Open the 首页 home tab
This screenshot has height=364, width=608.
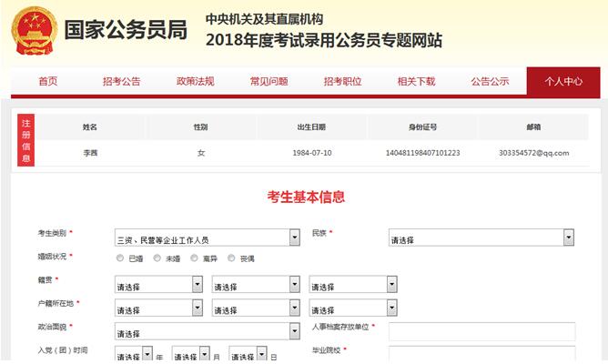pos(47,81)
